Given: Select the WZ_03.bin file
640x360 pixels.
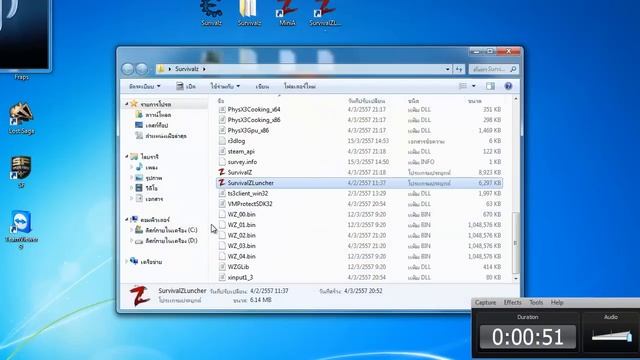Looking at the screenshot, I should (359, 246).
